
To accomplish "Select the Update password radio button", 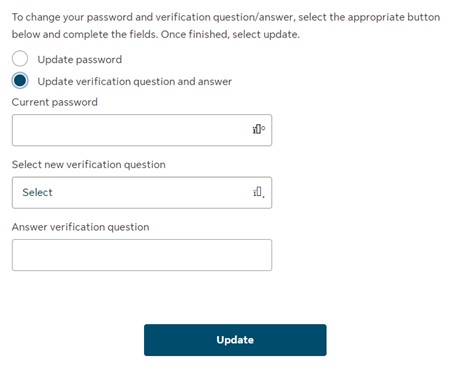I will tap(20, 59).
